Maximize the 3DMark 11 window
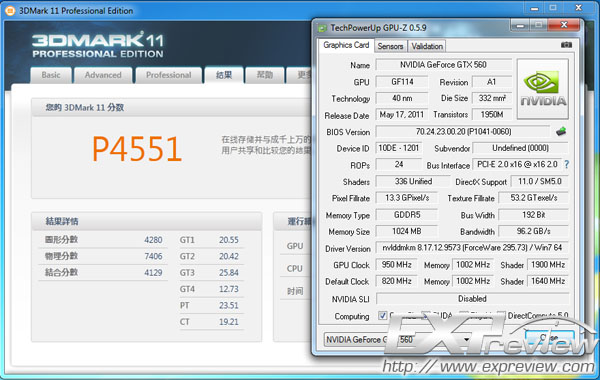The width and height of the screenshot is (600, 380). [x=553, y=8]
